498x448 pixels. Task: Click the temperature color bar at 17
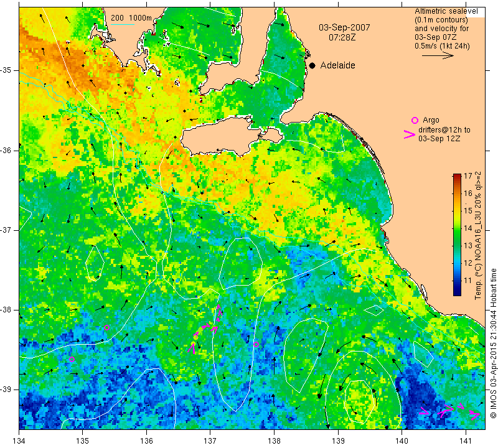(457, 175)
